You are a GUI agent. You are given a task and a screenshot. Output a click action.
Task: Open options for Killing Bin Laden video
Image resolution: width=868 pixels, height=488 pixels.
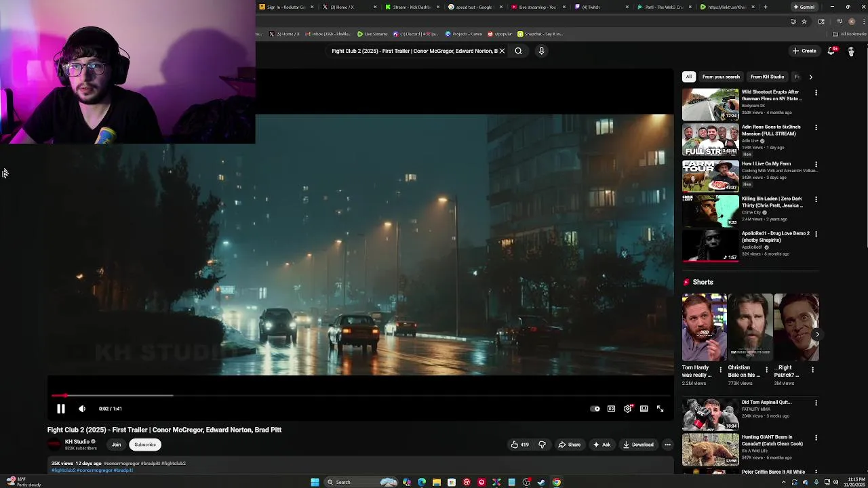point(816,199)
